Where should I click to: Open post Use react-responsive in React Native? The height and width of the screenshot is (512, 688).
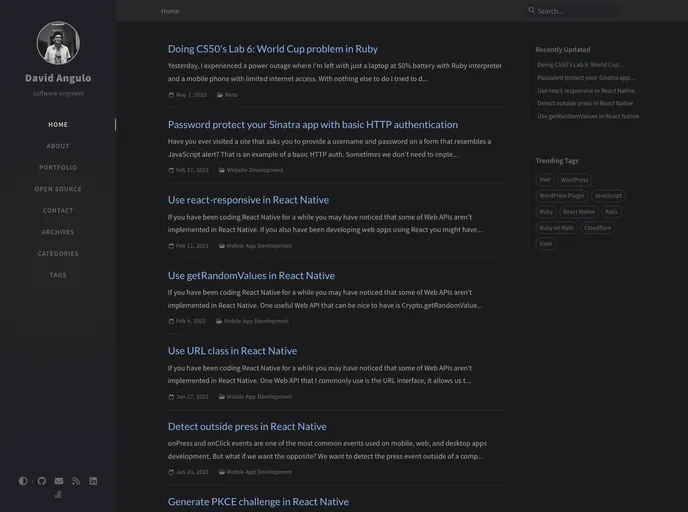point(248,200)
